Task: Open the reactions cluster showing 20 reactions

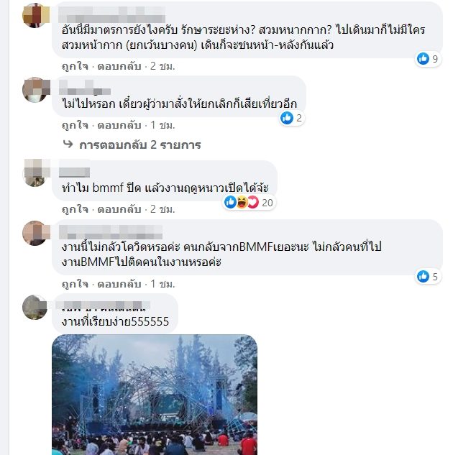Action: point(249,203)
